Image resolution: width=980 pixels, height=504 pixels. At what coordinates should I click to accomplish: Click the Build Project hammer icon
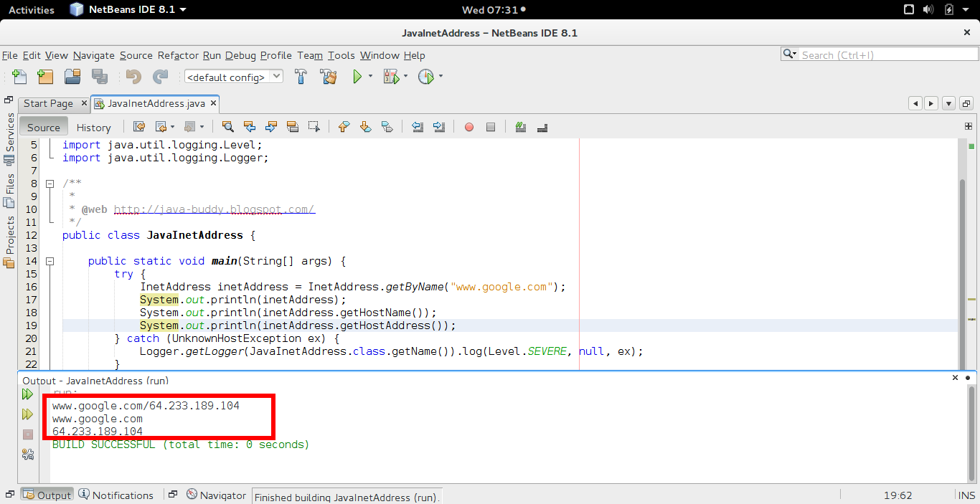[x=301, y=76]
